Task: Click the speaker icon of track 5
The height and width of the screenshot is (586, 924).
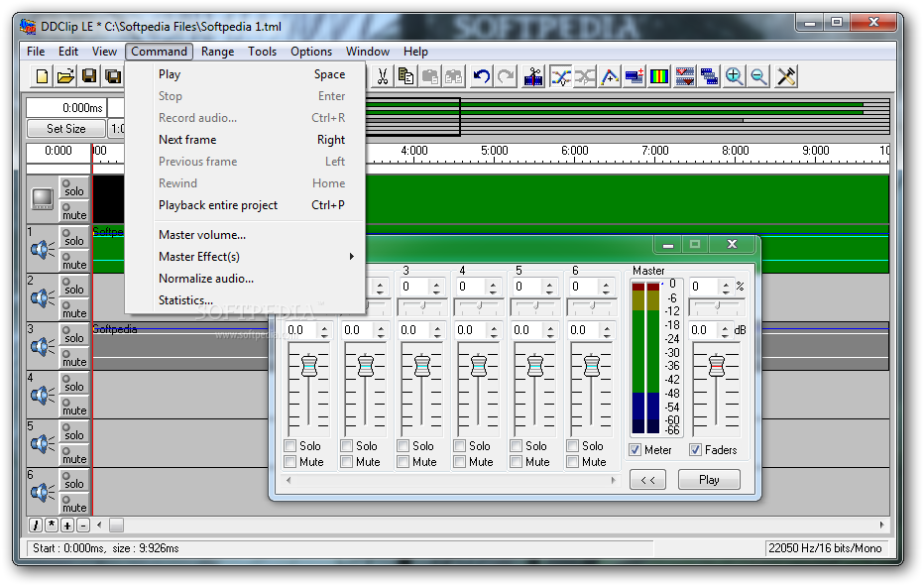Action: 43,444
